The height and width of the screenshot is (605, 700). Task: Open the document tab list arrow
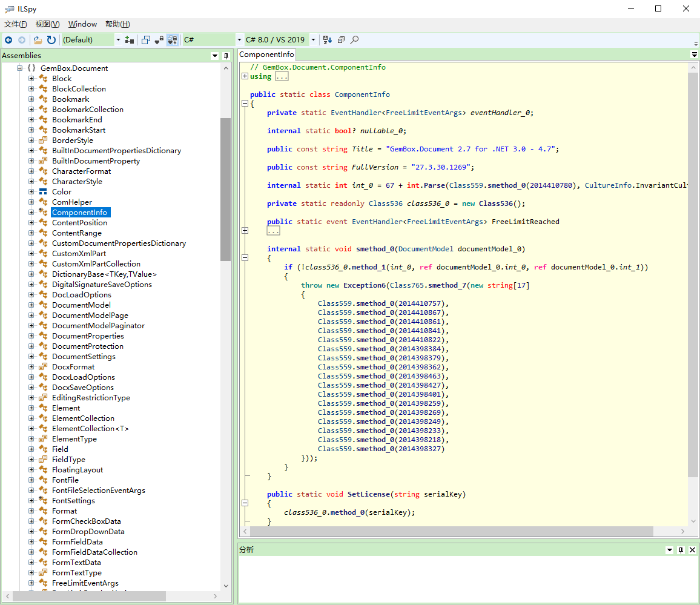click(x=694, y=55)
